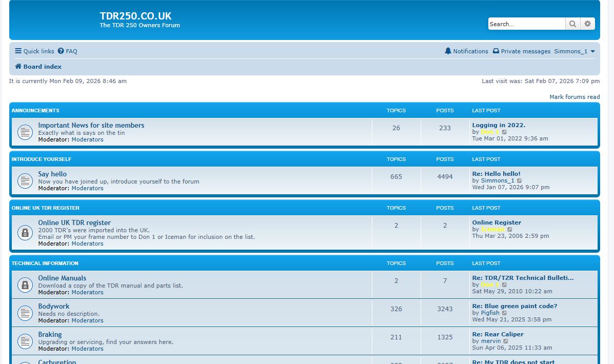Open Online UK TDR register forum

(74, 223)
